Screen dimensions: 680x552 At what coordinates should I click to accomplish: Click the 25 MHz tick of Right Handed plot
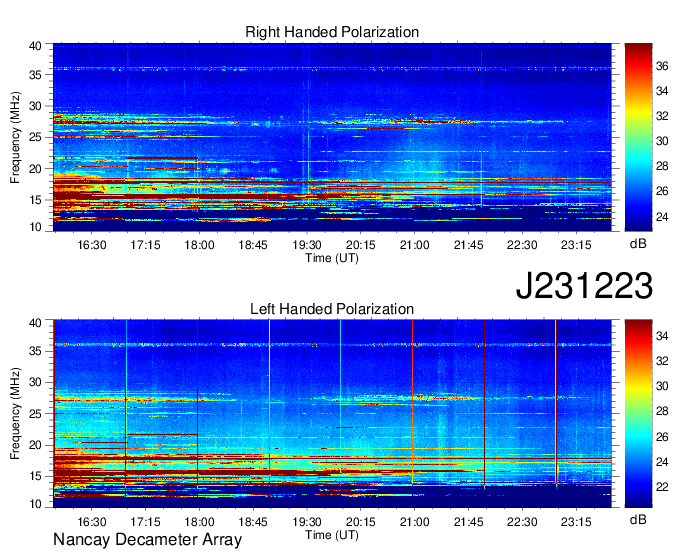tap(35, 138)
